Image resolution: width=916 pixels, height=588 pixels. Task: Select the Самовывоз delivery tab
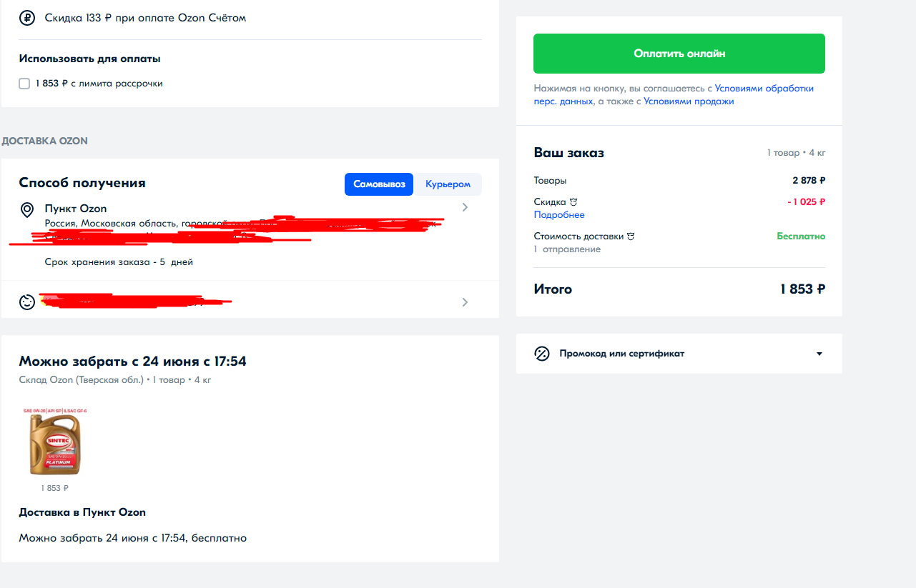coord(380,184)
